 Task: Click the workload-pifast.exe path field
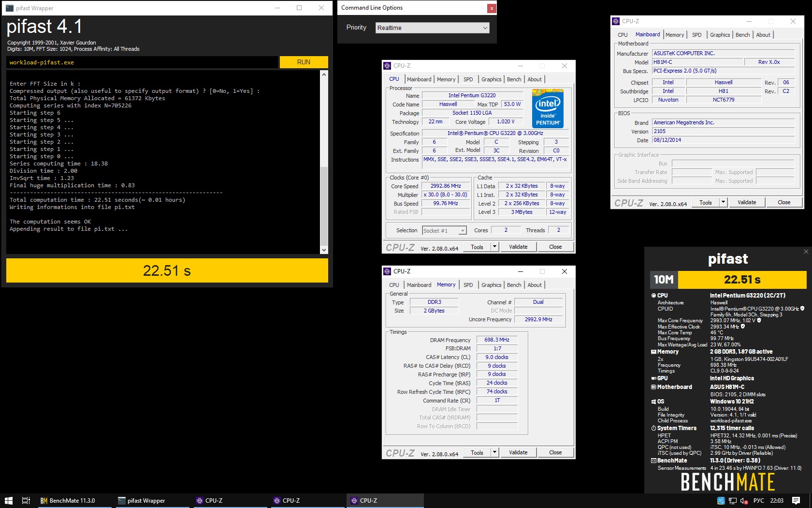142,62
